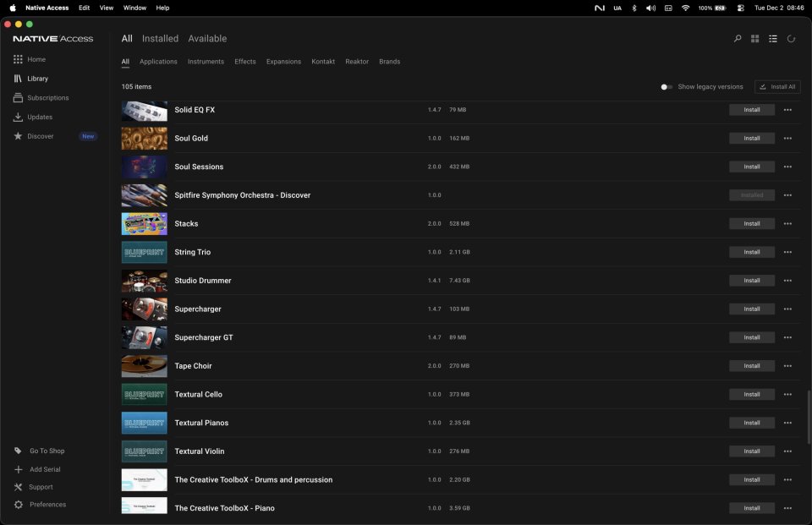Open more options for Textural Violin
The height and width of the screenshot is (525, 812).
787,451
